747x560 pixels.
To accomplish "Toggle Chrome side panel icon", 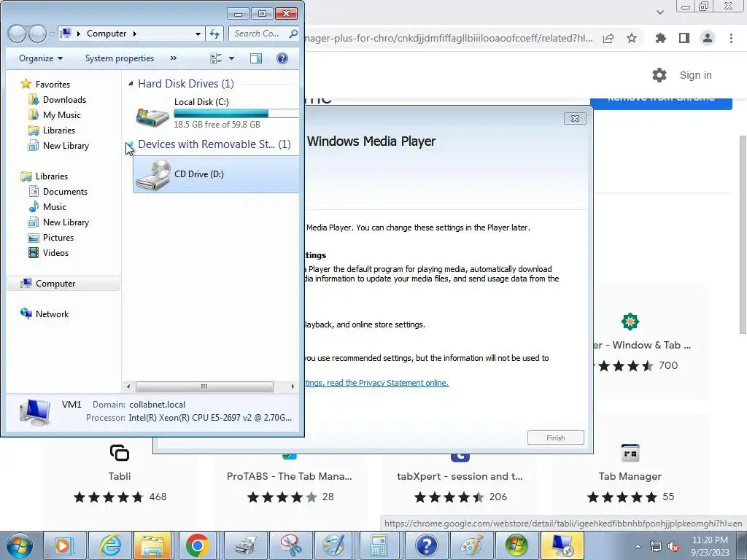I will point(684,38).
